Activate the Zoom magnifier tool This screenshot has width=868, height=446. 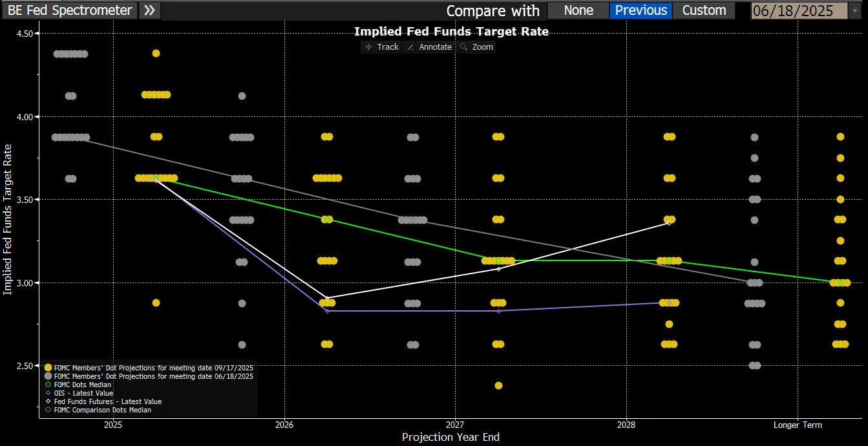pos(476,47)
